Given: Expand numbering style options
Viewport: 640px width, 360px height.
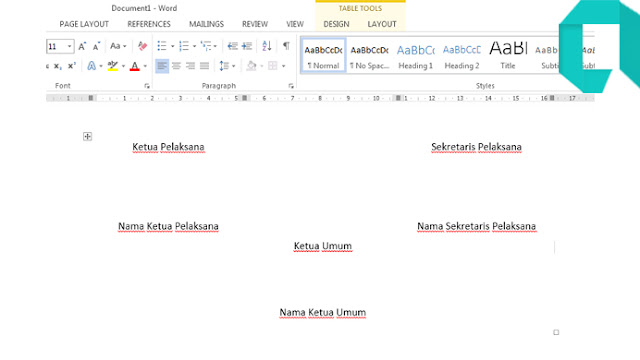Looking at the screenshot, I should [194, 46].
